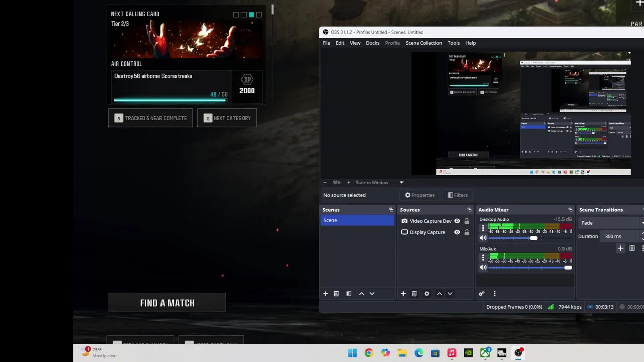Screen dimensions: 644x362
Task: Move source down arrow in Sources dock
Action: pyautogui.click(x=450, y=294)
